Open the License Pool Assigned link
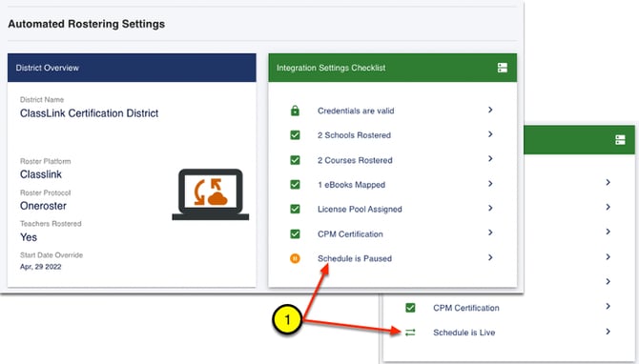639x364 pixels. [x=360, y=210]
